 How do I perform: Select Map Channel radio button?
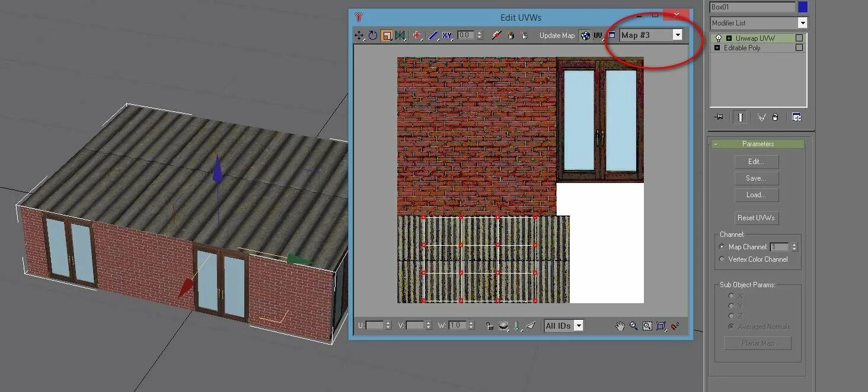pyautogui.click(x=722, y=247)
